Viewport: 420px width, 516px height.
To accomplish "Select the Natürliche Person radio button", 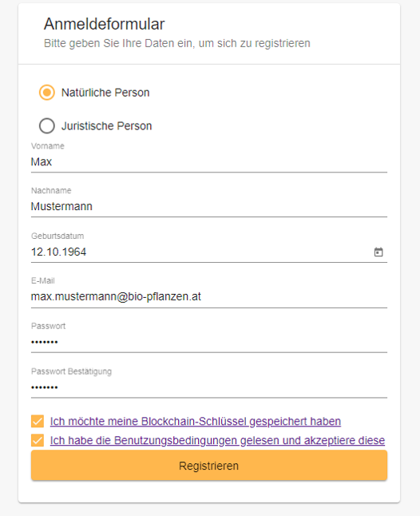I will tap(46, 93).
